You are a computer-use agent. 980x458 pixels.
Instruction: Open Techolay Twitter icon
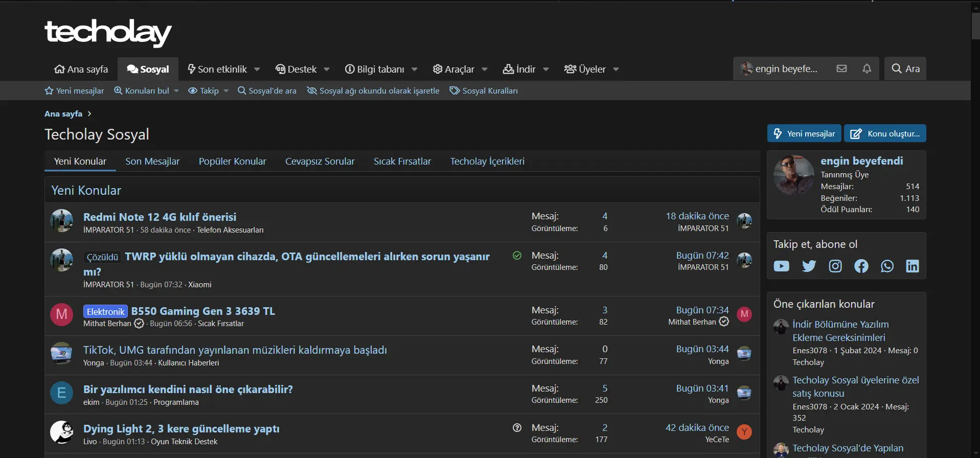[x=809, y=266]
